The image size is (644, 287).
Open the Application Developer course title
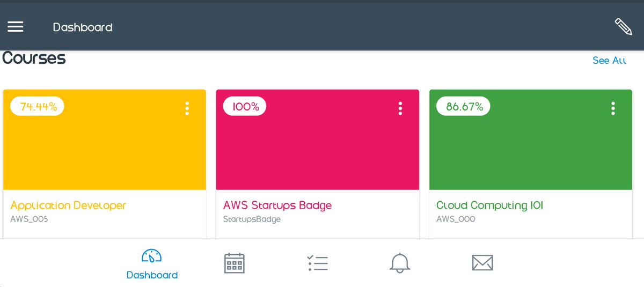68,205
